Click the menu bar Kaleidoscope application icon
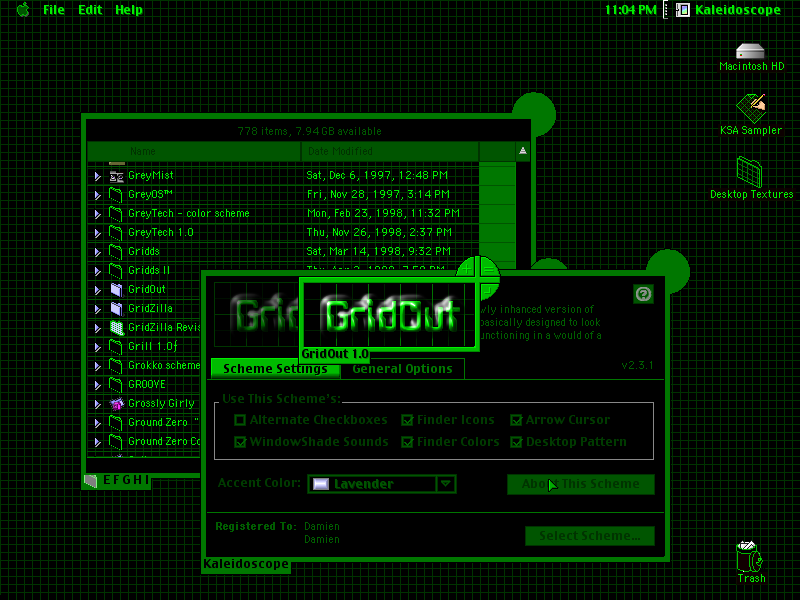Screen dimensions: 800x600 coord(683,10)
